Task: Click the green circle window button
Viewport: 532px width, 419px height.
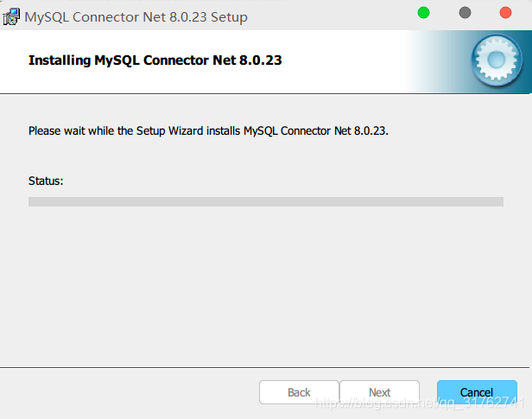Action: click(x=423, y=13)
